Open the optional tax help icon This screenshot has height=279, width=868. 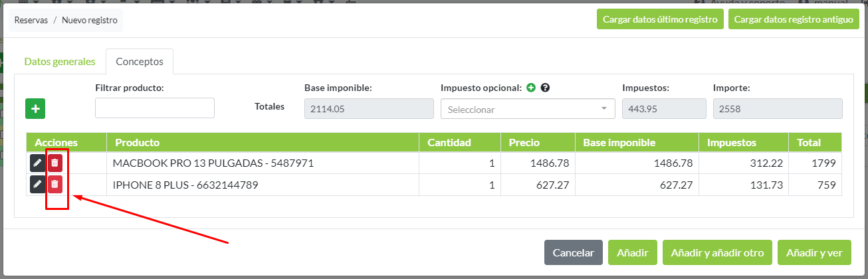click(545, 88)
